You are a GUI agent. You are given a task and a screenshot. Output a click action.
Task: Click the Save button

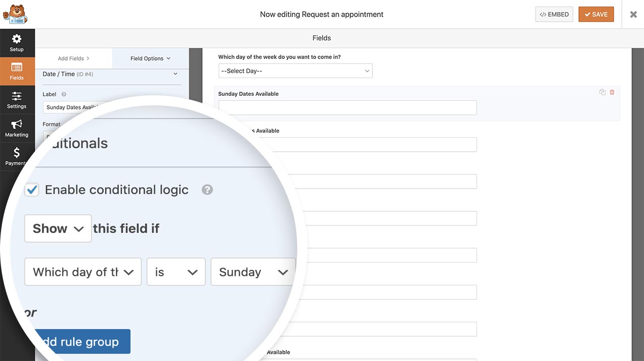click(596, 14)
